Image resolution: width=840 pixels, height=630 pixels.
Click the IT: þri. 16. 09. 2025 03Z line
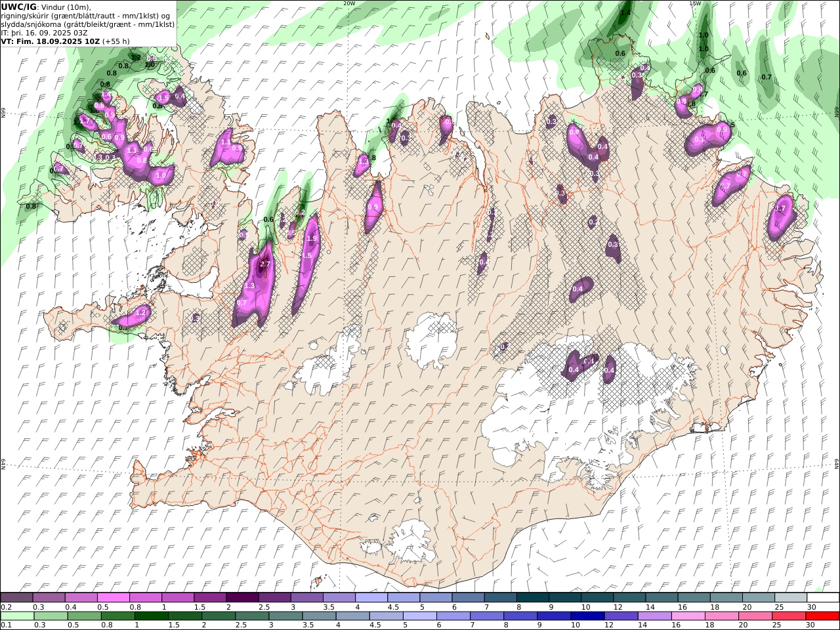(x=44, y=32)
